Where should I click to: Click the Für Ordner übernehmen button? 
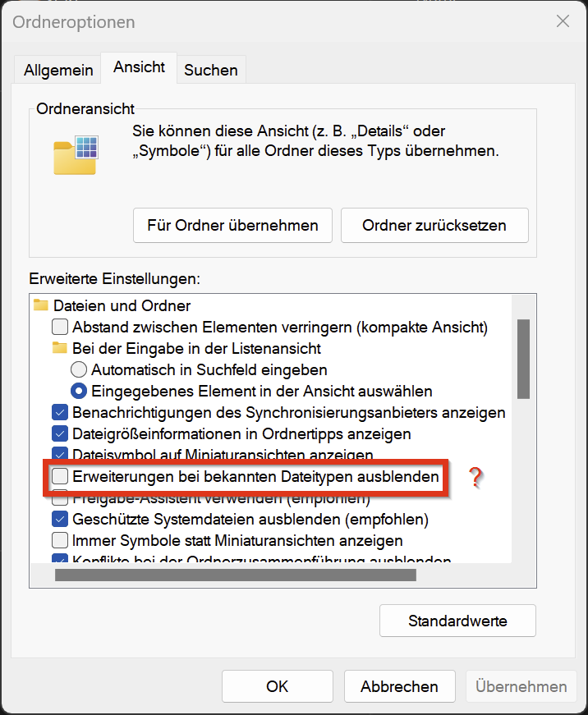point(232,225)
